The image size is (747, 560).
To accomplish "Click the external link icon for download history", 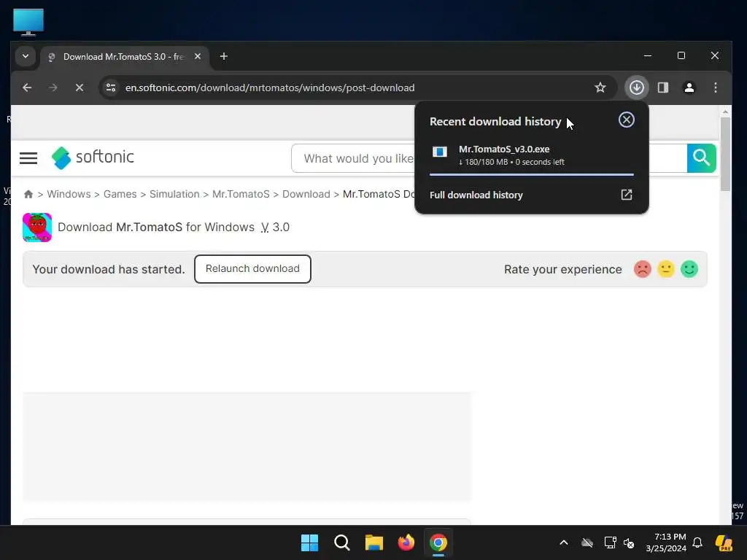I will pyautogui.click(x=627, y=195).
